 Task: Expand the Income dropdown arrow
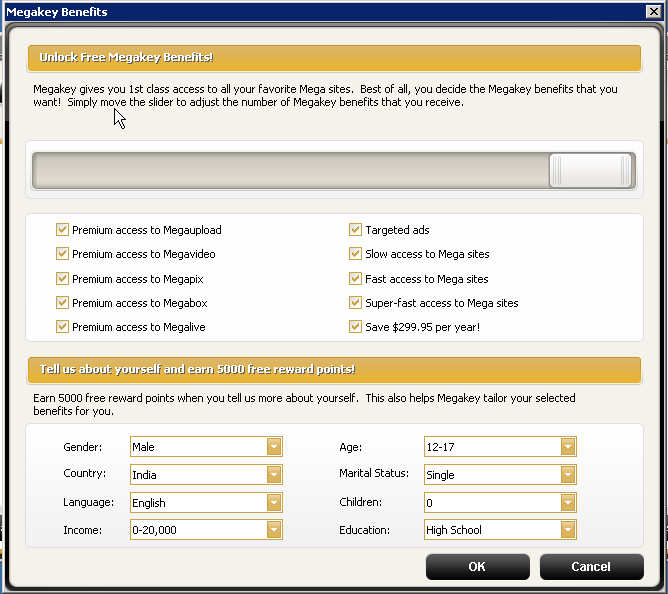pos(274,530)
